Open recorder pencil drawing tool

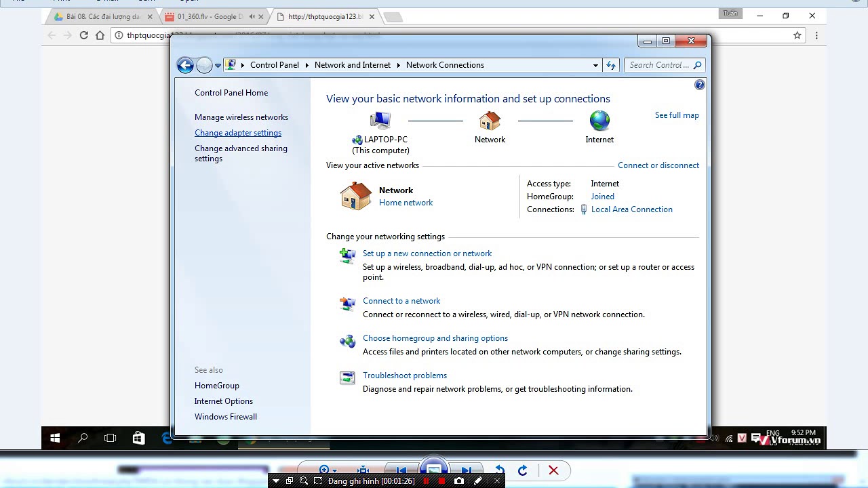coord(478,481)
